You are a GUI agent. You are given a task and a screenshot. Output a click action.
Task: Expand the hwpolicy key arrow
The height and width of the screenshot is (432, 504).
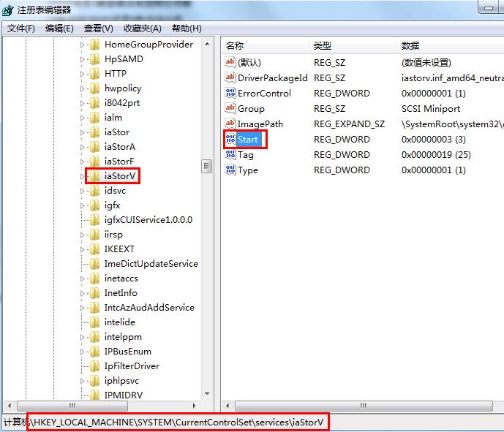pos(82,88)
